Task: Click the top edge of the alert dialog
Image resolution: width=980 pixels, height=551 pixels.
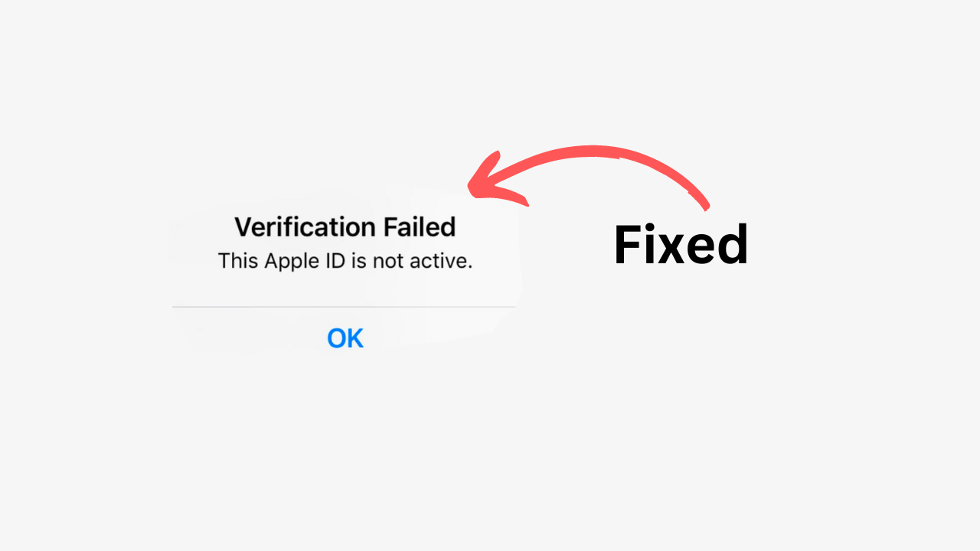Action: point(345,197)
